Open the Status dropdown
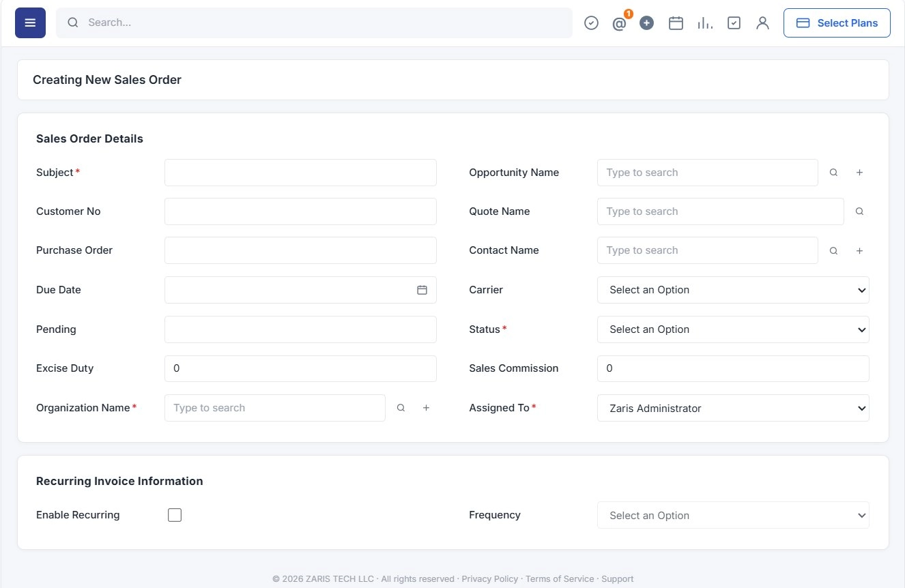The width and height of the screenshot is (905, 588). tap(733, 329)
